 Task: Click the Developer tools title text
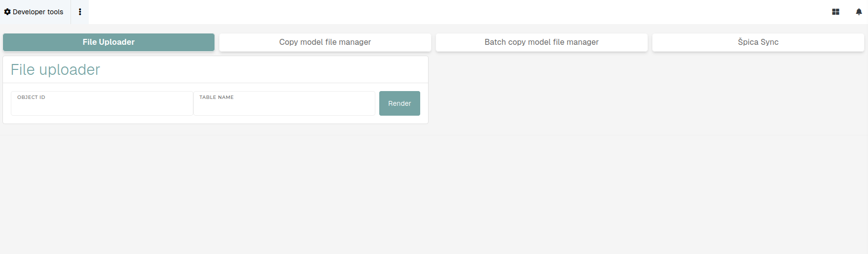(38, 12)
